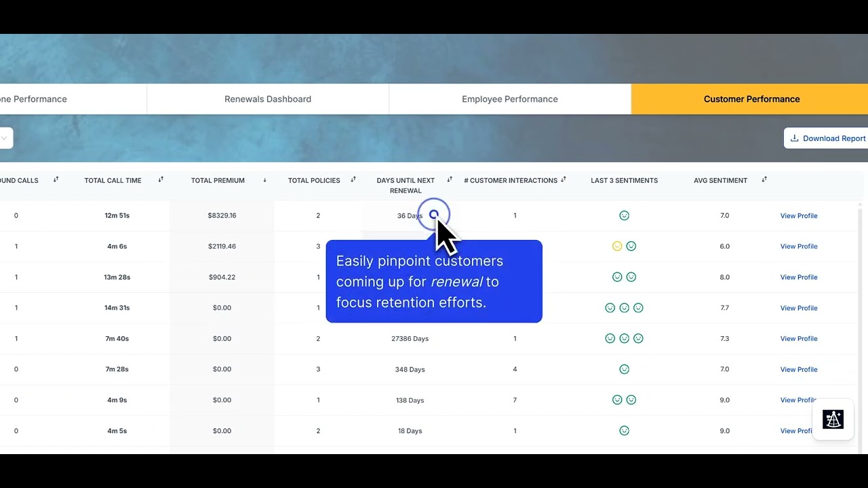This screenshot has height=488, width=868.
Task: Open View Profile in the 14m 31s row
Action: 799,308
